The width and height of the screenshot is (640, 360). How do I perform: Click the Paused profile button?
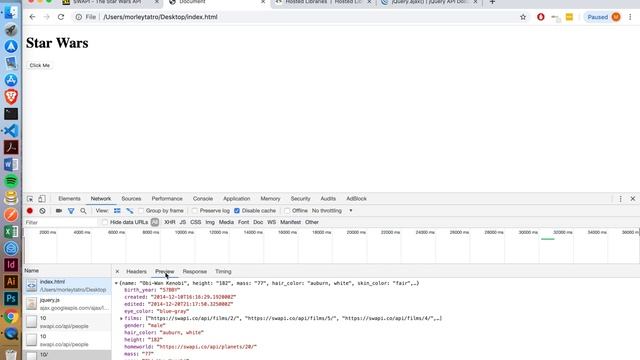pos(603,17)
